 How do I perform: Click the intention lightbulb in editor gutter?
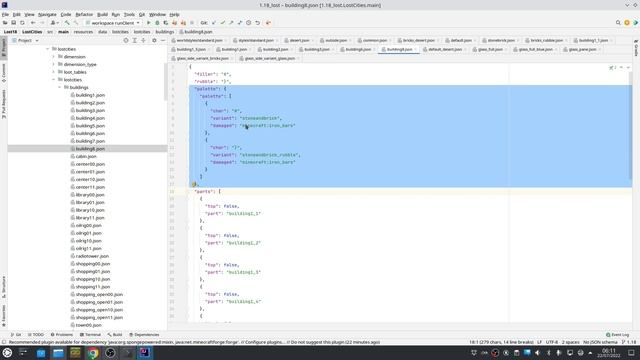coord(194,184)
